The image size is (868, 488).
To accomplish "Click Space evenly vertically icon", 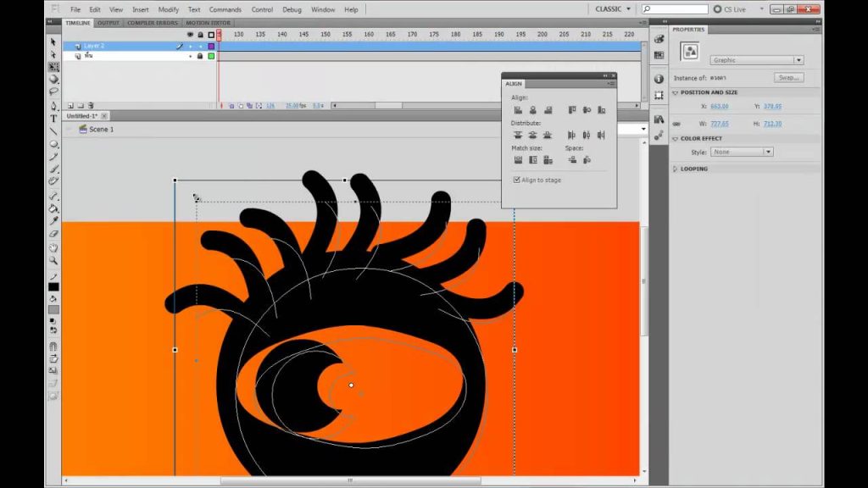I will click(x=572, y=160).
